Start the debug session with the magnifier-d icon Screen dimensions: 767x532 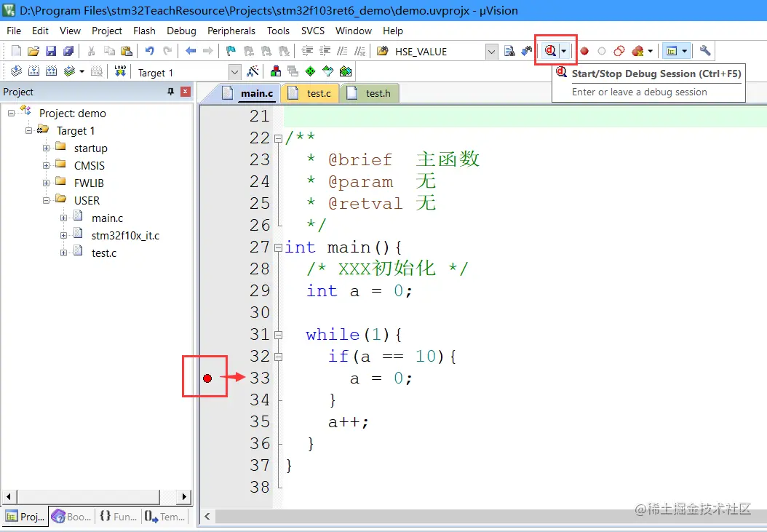550,50
